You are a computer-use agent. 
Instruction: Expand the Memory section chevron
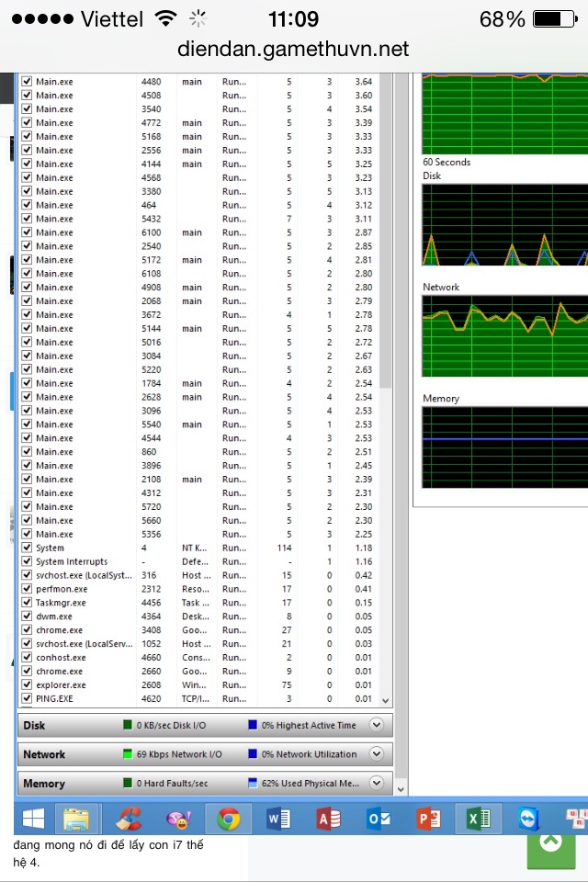click(x=376, y=783)
